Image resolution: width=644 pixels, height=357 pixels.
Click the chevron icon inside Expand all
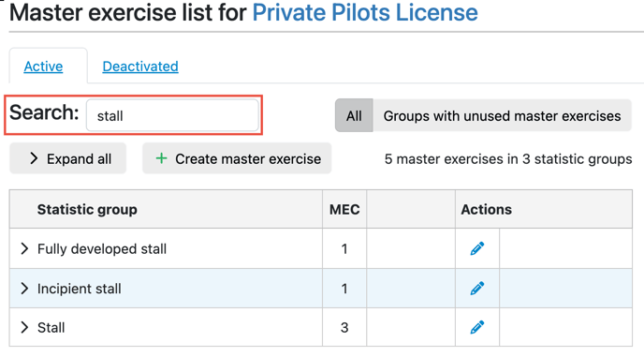coord(34,158)
